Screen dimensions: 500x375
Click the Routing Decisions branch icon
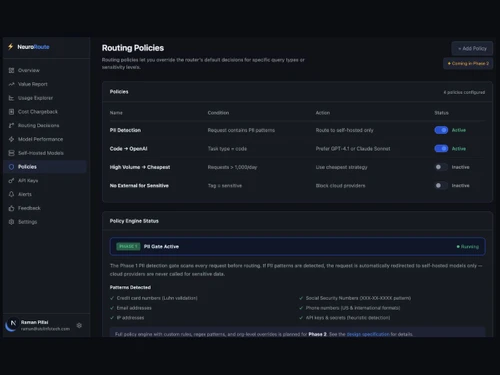(x=11, y=125)
